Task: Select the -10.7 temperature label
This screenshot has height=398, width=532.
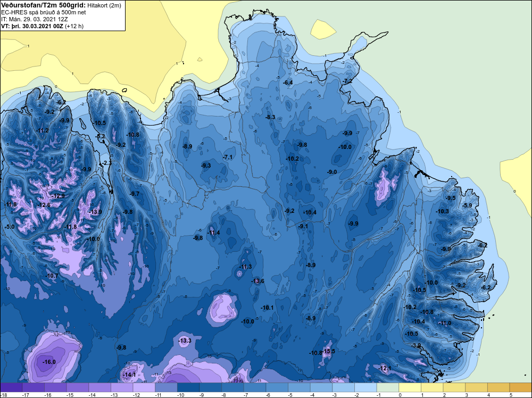Action: (52, 276)
